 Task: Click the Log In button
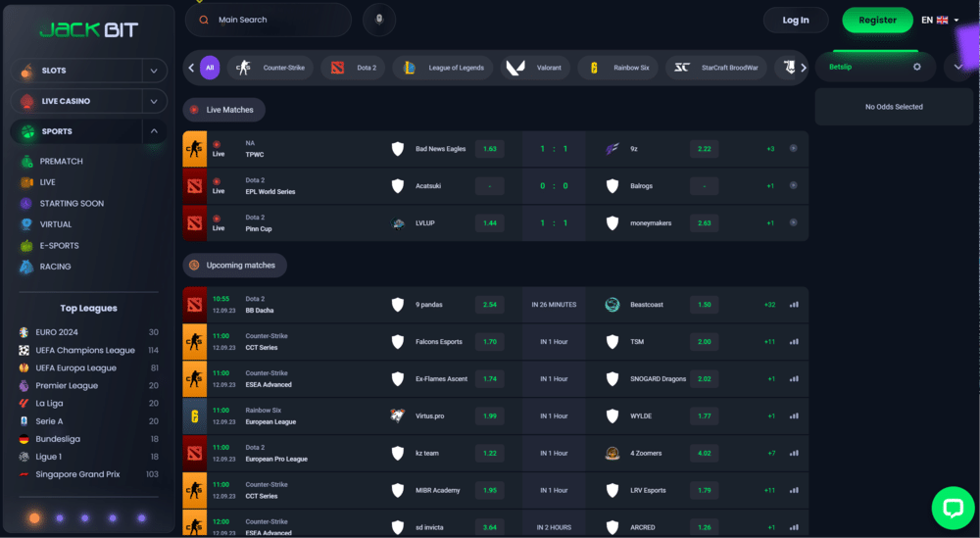(x=796, y=20)
